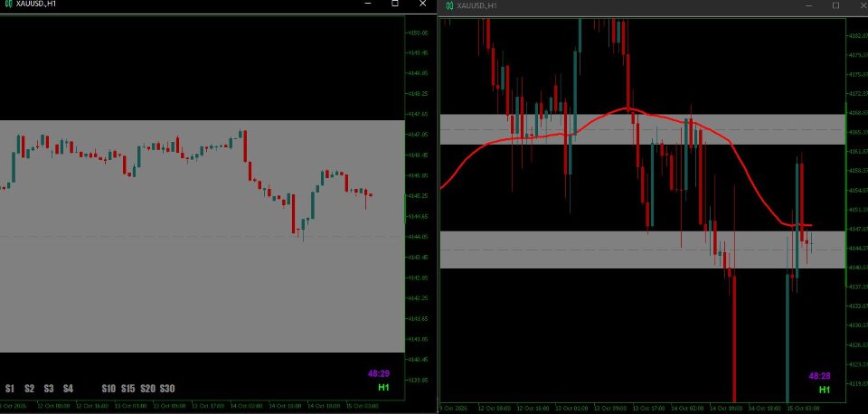Select the lower gray zone rectangle in right chart
The width and height of the screenshot is (868, 414).
point(643,249)
